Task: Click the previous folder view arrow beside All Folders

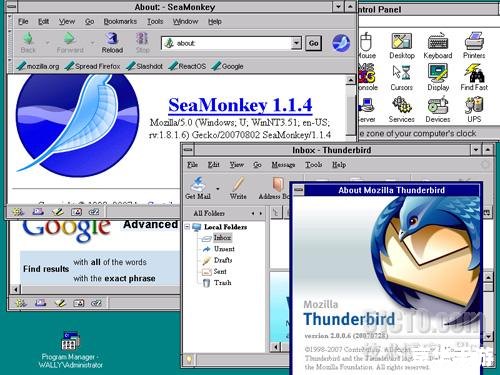Action: [253, 213]
